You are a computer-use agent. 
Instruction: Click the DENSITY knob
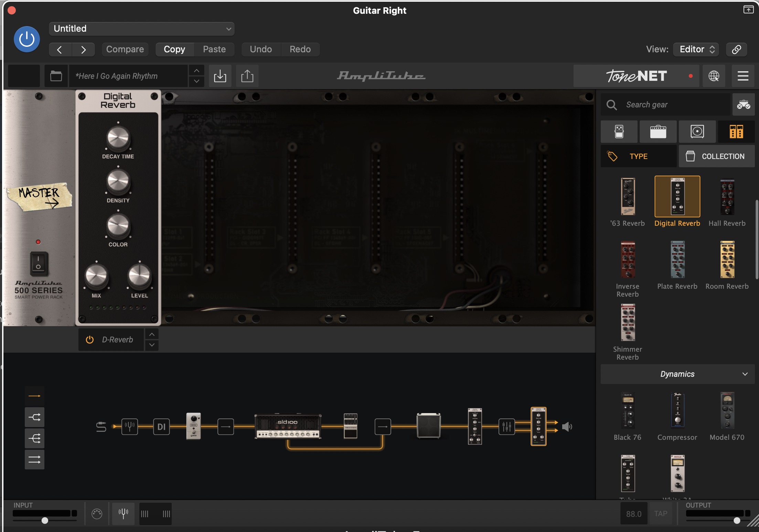pos(118,182)
